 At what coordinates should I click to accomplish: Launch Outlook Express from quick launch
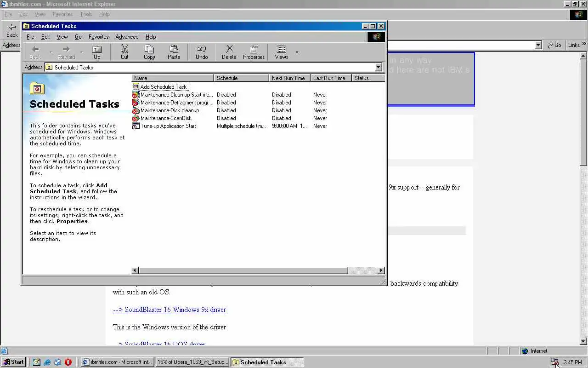click(x=58, y=362)
